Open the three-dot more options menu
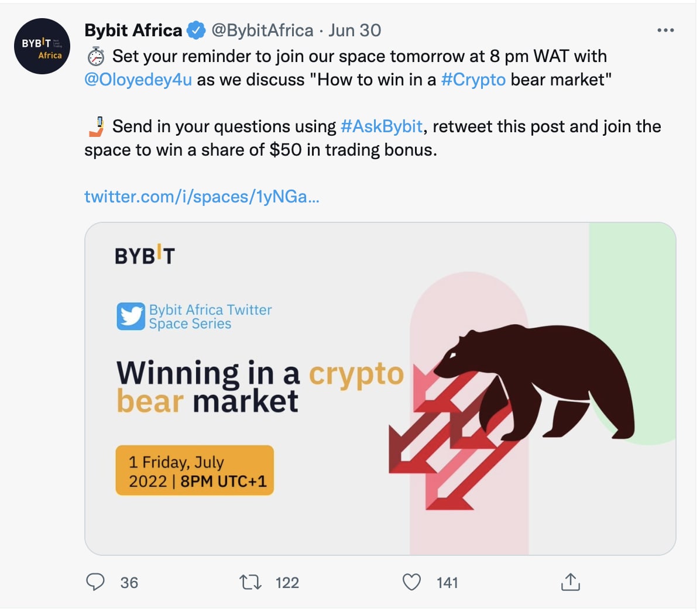 click(x=665, y=30)
